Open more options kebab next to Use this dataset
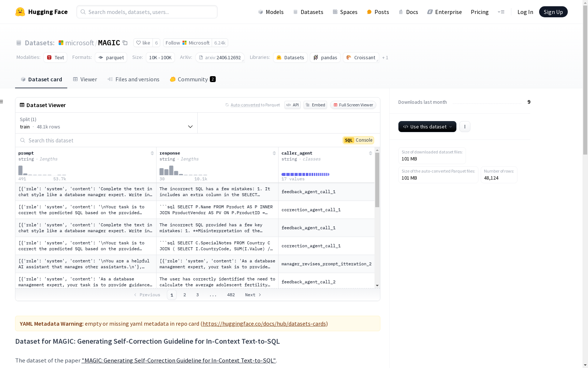The width and height of the screenshot is (588, 368). 465,127
